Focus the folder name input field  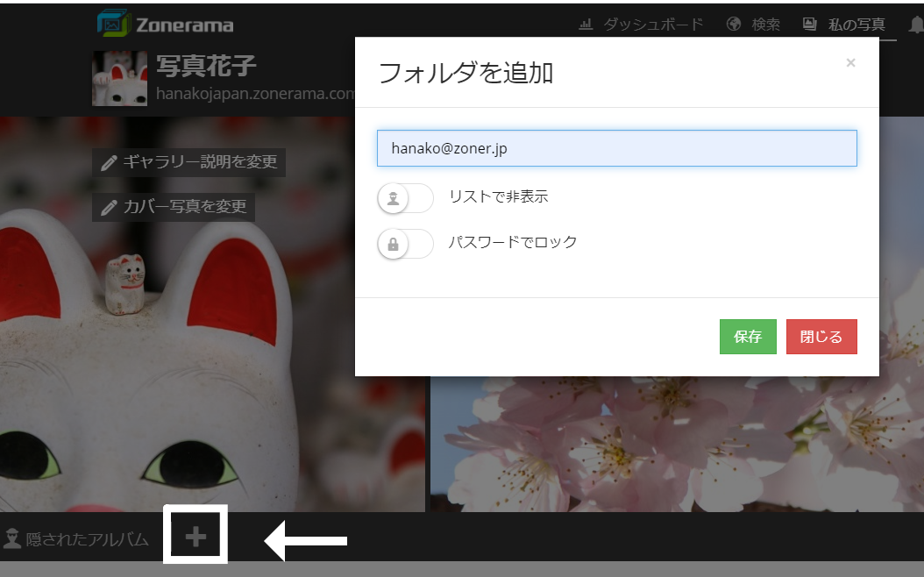tap(617, 148)
